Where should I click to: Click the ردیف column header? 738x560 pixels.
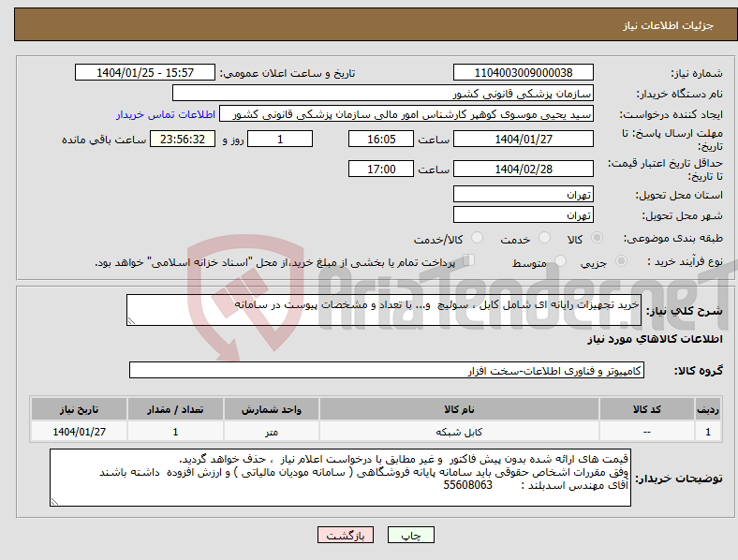click(708, 409)
